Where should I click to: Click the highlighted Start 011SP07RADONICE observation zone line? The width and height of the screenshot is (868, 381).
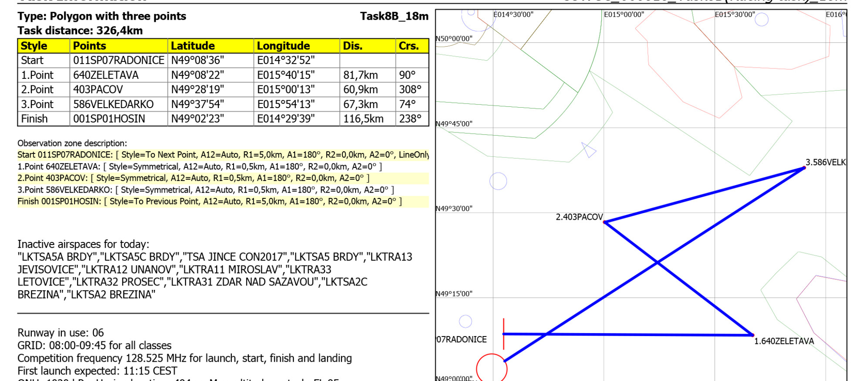point(223,155)
